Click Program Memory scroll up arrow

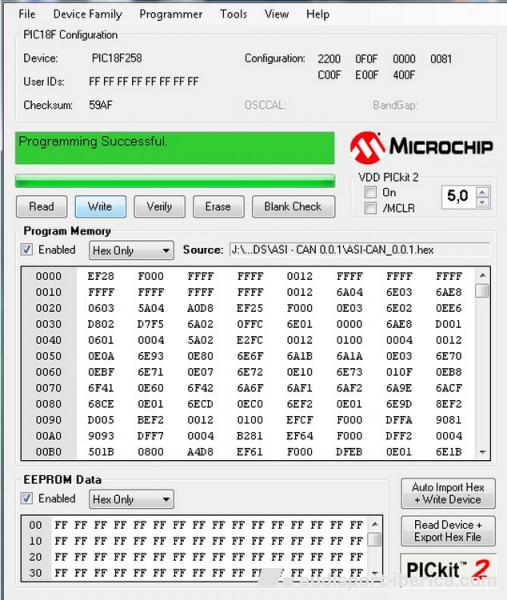483,275
